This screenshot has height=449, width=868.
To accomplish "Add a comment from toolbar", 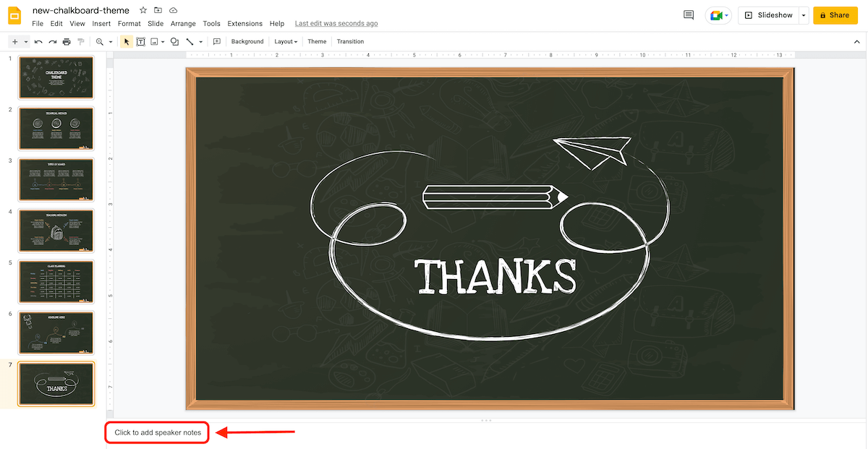I will (216, 42).
